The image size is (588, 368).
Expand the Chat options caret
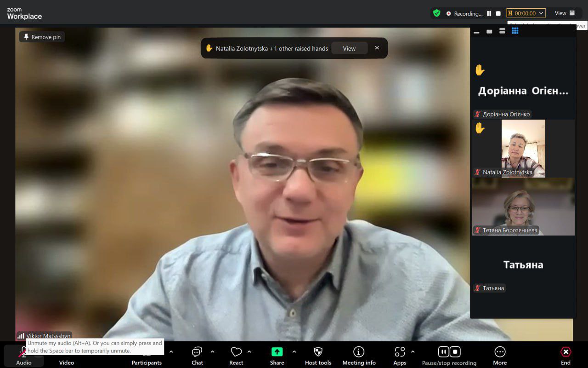click(212, 352)
